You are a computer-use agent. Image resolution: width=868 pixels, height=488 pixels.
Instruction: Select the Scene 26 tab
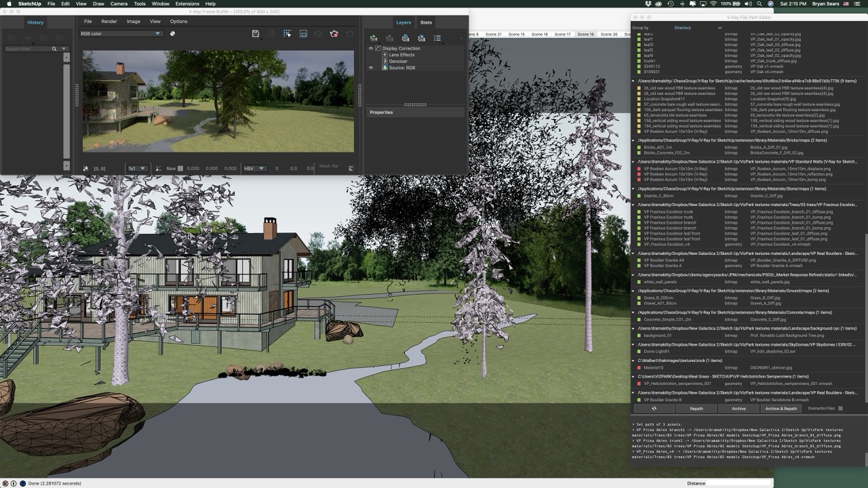click(x=610, y=34)
